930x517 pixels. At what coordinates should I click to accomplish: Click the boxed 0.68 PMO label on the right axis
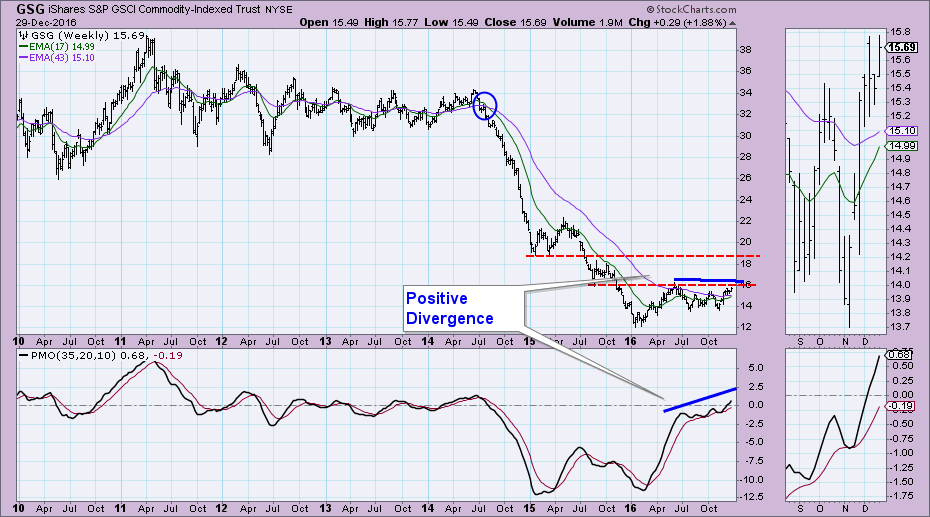(901, 355)
